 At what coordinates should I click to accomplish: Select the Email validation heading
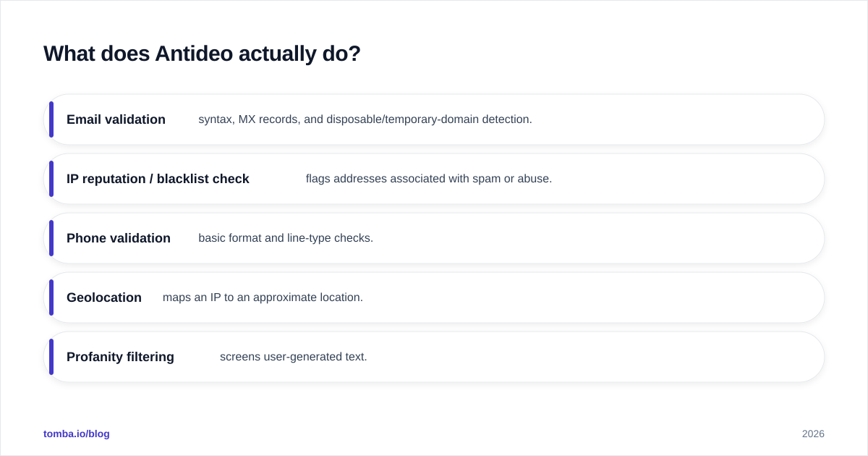(x=116, y=119)
